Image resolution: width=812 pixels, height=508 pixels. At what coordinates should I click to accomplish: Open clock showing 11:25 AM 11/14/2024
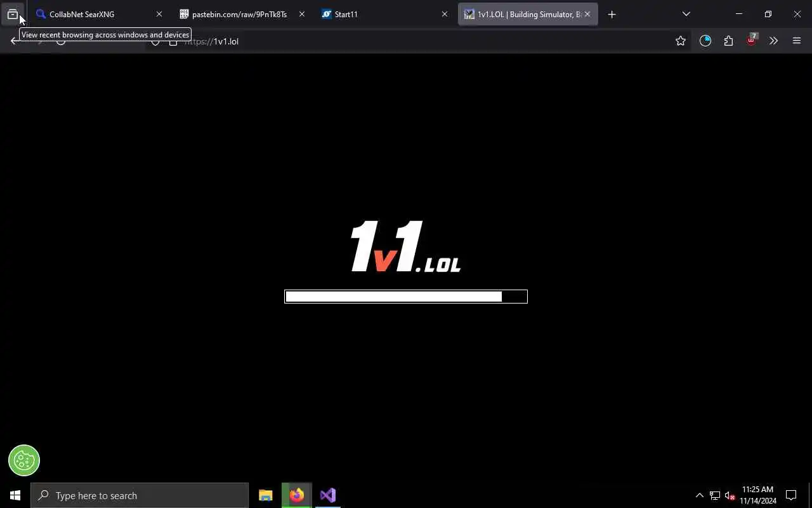click(x=758, y=495)
